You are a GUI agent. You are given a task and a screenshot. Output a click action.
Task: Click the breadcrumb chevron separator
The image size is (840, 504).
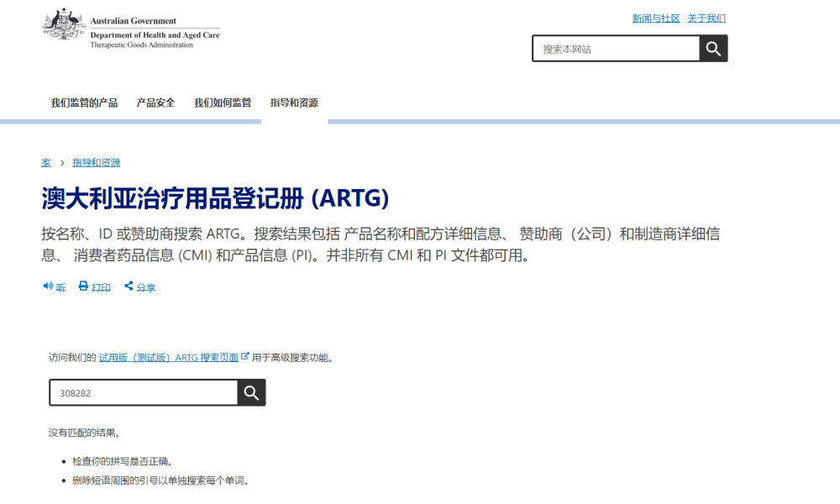[62, 163]
